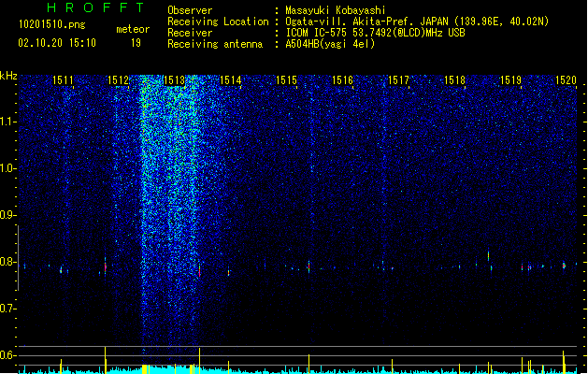
Task: Click the Receiving antenna label
Action: tap(215, 44)
